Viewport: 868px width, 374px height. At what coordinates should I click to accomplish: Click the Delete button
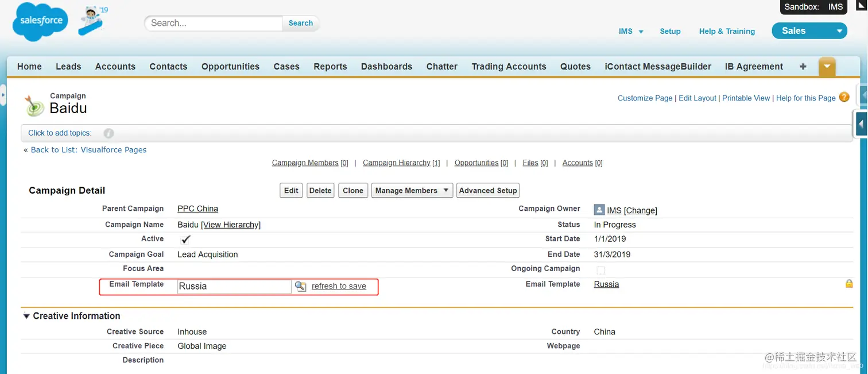pos(320,191)
